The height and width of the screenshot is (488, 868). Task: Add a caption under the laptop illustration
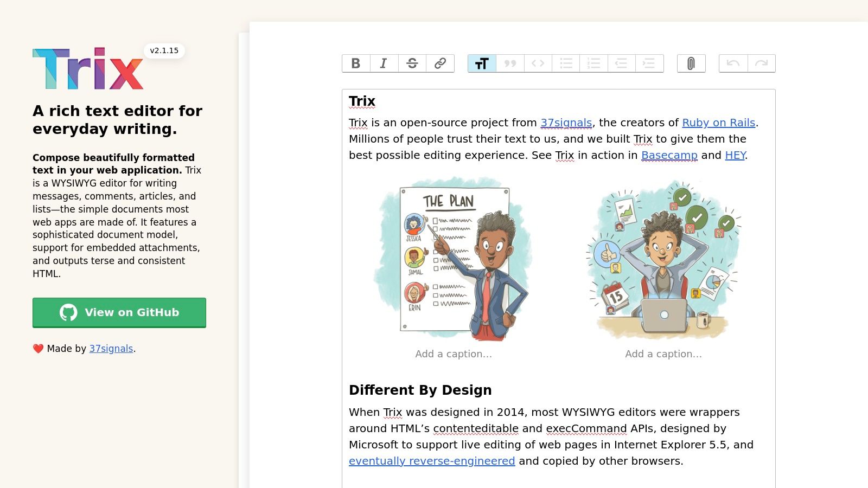point(663,354)
